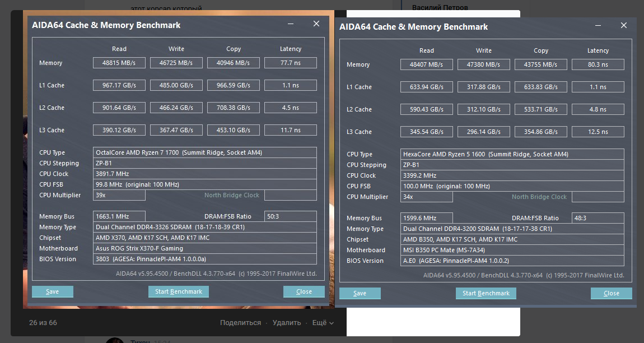Click memory bus value 1599.6 MHz
The height and width of the screenshot is (343, 644).
point(426,218)
